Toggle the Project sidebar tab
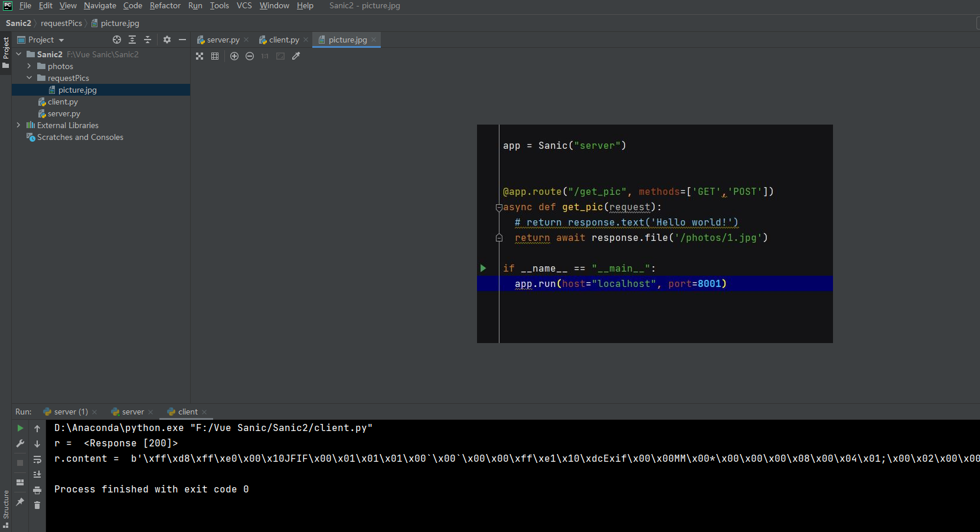 click(6, 52)
